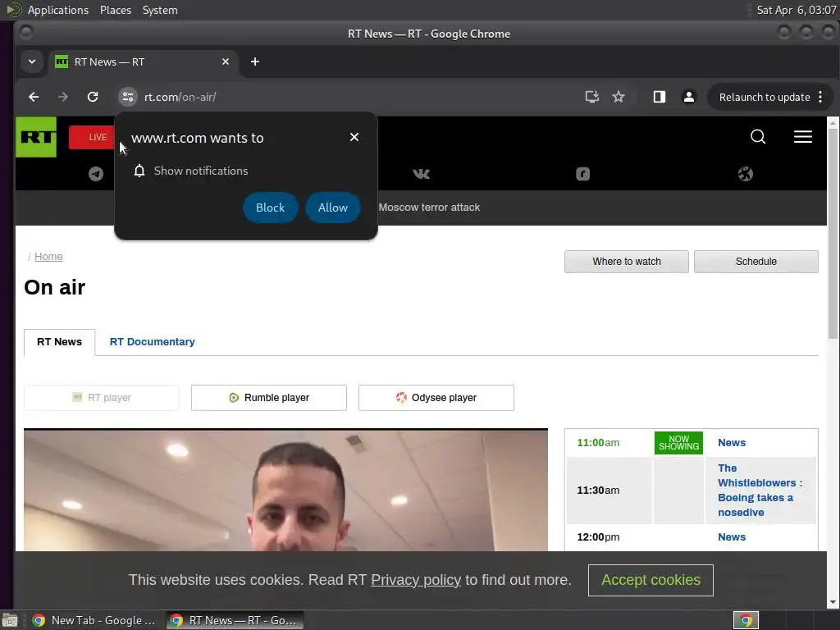Viewport: 840px width, 630px height.
Task: Open the Applications menu
Action: pyautogui.click(x=58, y=10)
